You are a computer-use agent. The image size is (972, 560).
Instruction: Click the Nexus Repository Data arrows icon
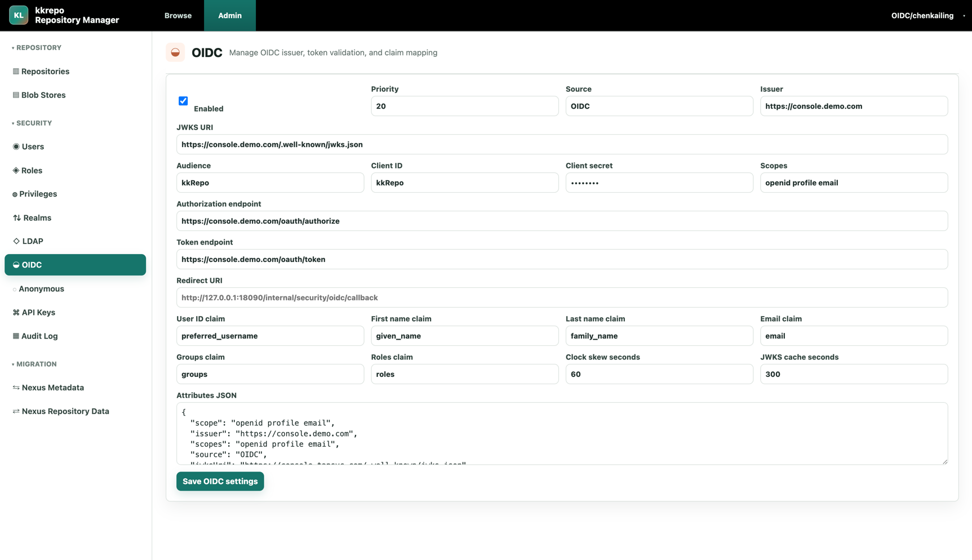16,411
